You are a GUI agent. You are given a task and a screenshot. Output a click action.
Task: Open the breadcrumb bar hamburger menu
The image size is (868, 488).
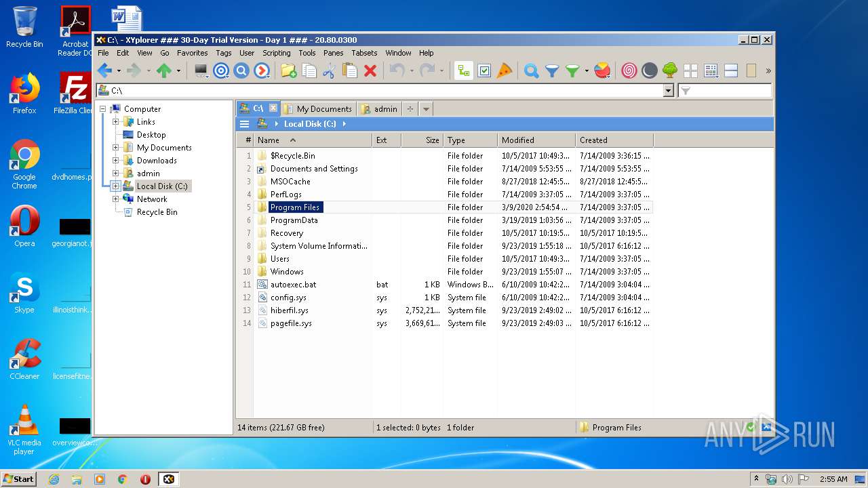tap(244, 124)
